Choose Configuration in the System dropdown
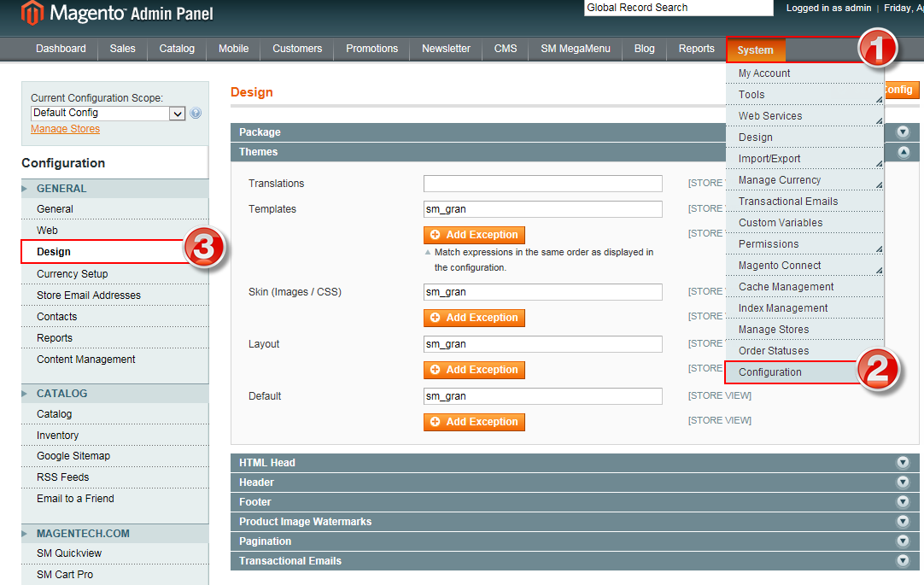The width and height of the screenshot is (924, 585). pyautogui.click(x=804, y=372)
